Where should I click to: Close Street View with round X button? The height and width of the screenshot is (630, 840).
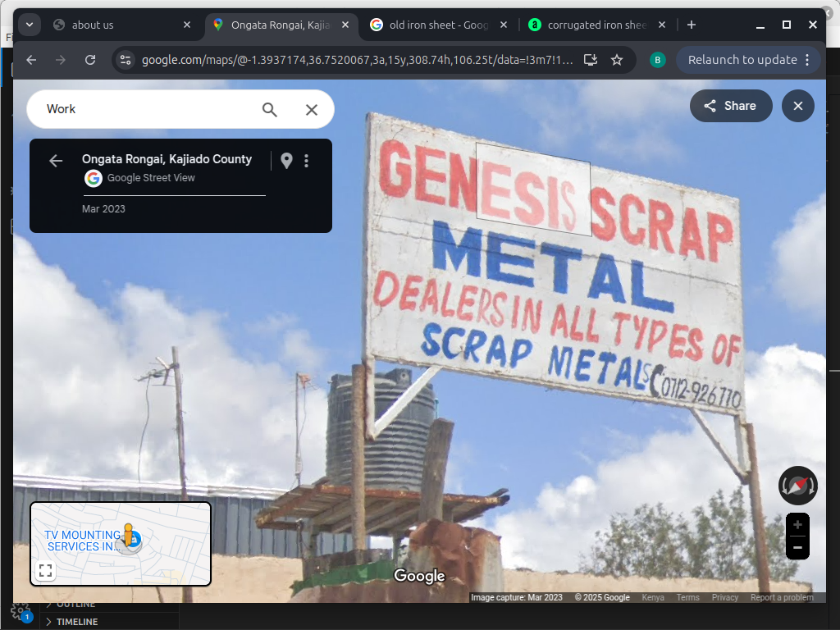coord(797,106)
